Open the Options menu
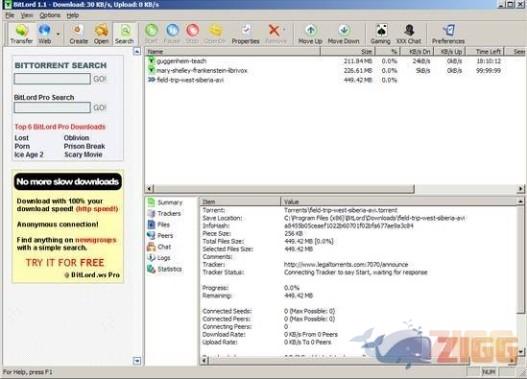Viewport: 527px width, 379px height. (x=50, y=15)
